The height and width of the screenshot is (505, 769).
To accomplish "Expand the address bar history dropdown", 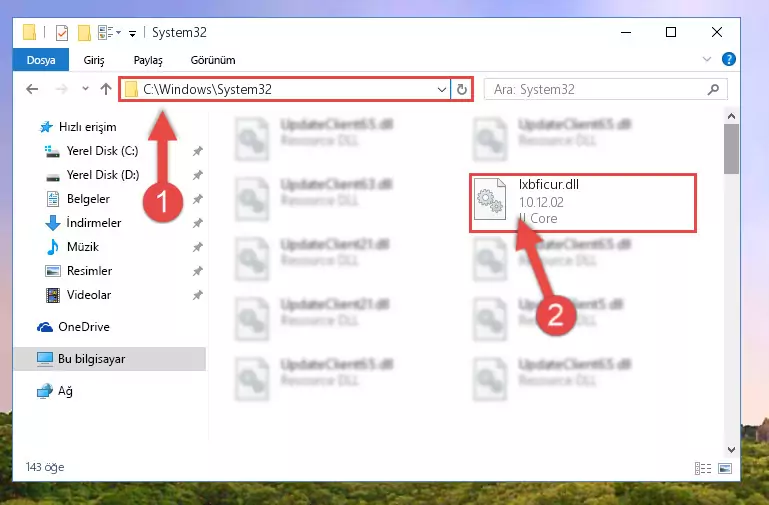I will pos(441,89).
